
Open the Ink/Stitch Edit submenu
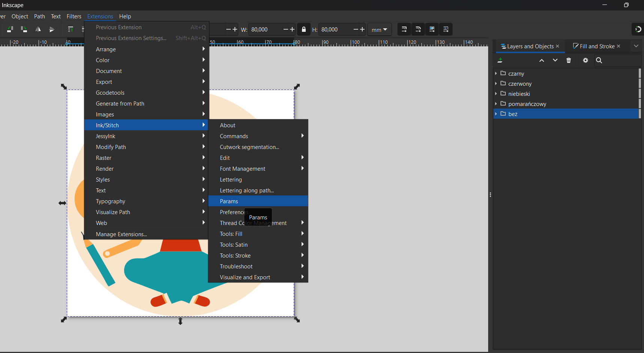[258, 158]
